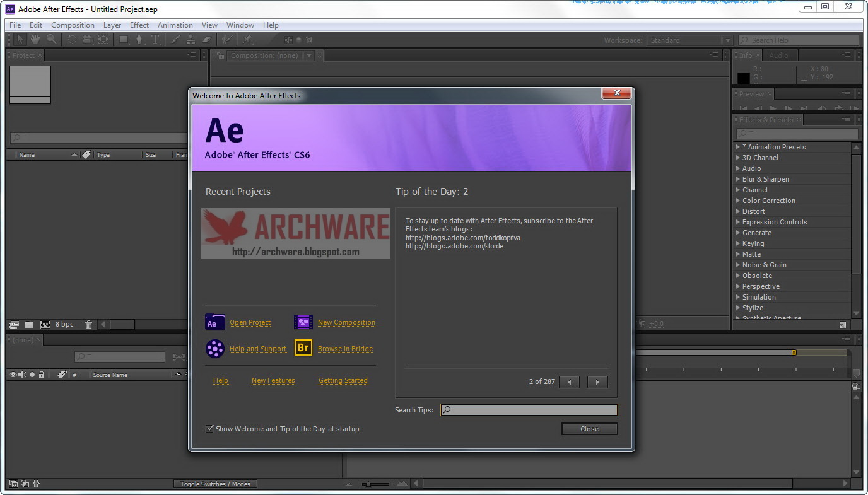Open the Getting Started link

343,380
